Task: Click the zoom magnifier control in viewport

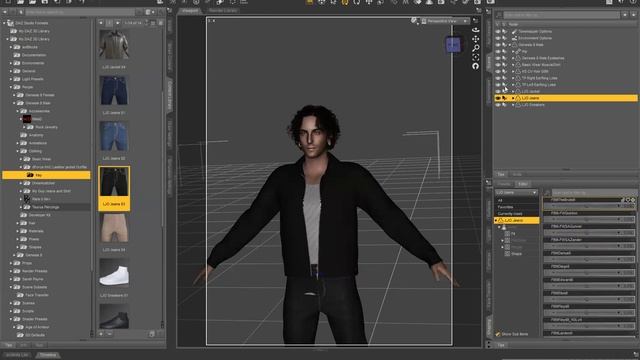Action: coord(476,48)
